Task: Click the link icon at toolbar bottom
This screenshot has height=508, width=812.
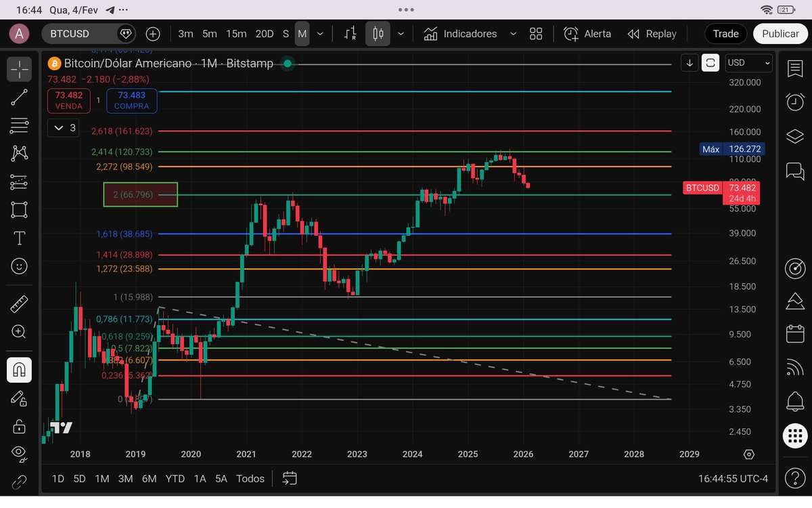Action: tap(20, 482)
